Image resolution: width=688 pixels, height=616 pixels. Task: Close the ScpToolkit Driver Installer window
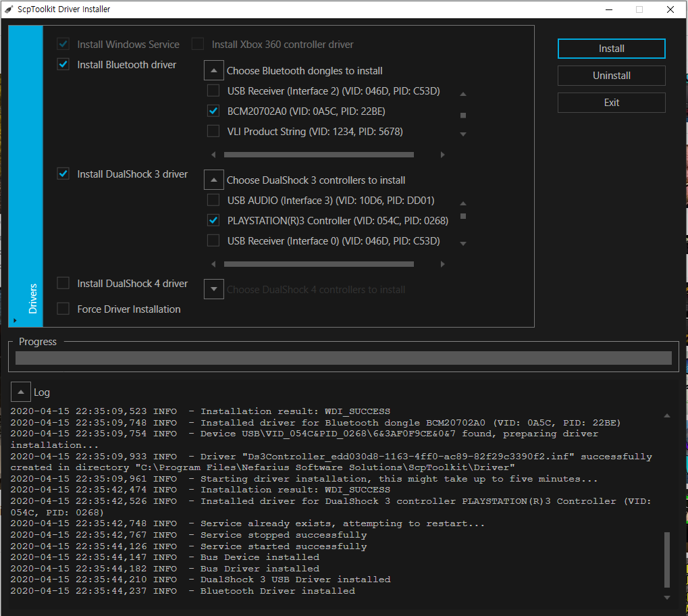pyautogui.click(x=670, y=9)
